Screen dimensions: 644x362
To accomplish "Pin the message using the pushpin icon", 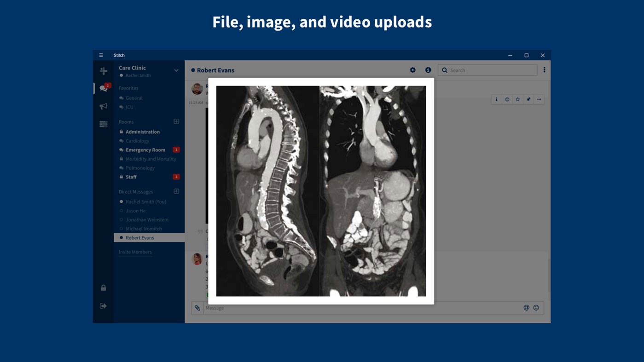I will point(528,99).
